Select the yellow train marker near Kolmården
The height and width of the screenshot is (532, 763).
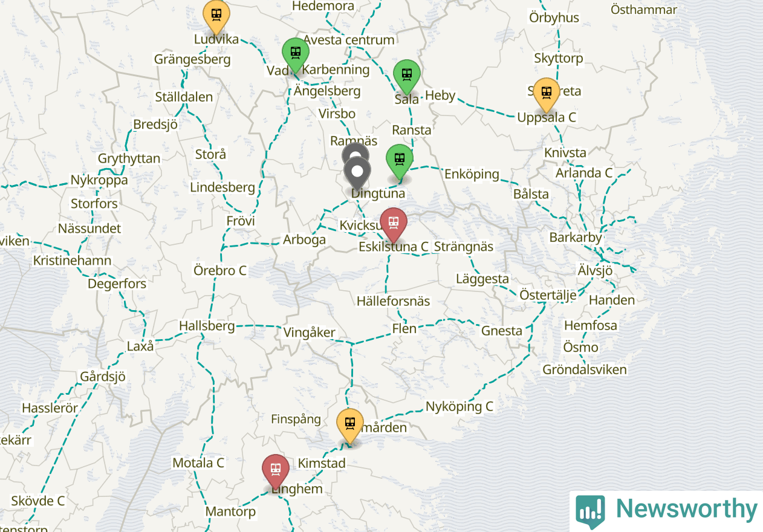click(x=350, y=426)
